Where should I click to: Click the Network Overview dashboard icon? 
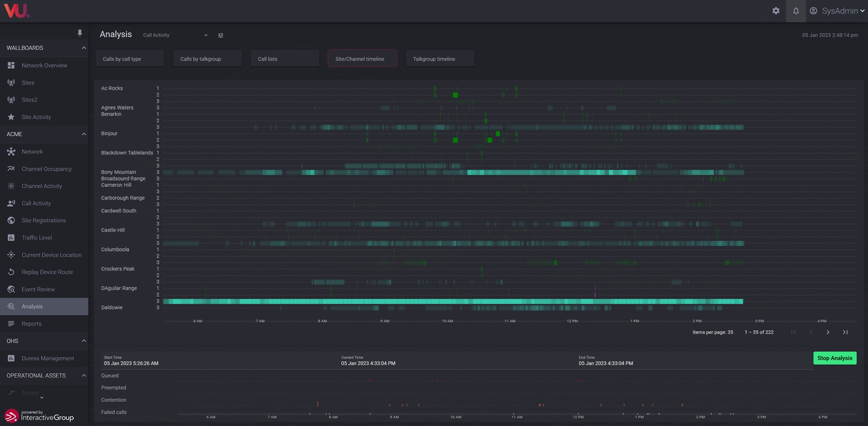click(x=11, y=66)
